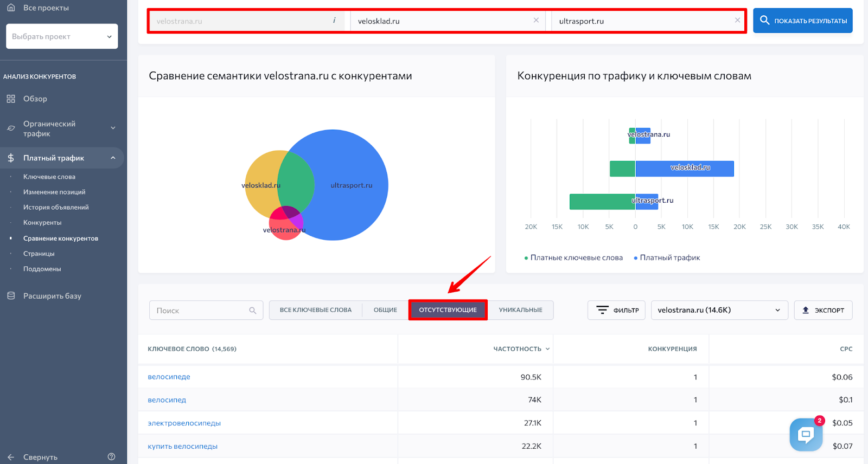Select the Отсутствующие tab
The image size is (868, 464).
pos(448,310)
